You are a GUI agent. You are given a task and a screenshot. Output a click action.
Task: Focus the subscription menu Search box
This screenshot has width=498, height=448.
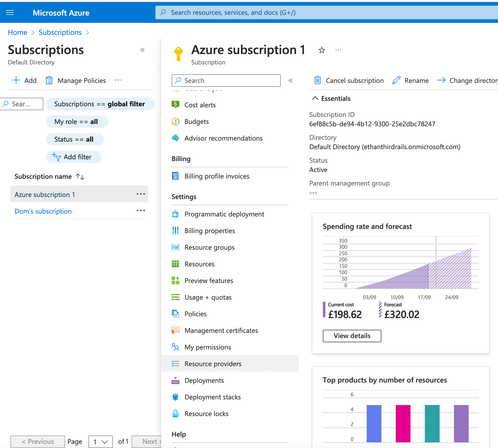(x=226, y=81)
